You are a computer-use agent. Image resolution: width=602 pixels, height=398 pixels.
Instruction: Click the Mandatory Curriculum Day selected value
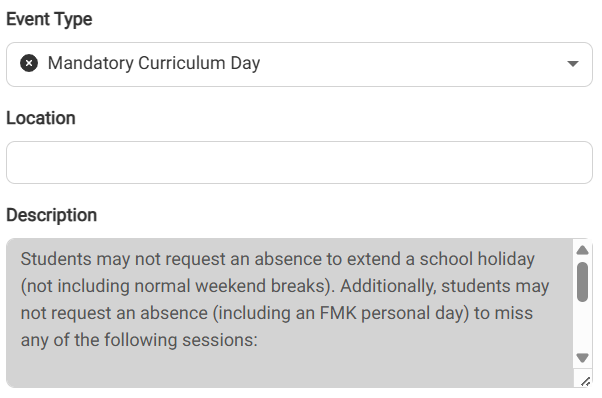click(154, 63)
